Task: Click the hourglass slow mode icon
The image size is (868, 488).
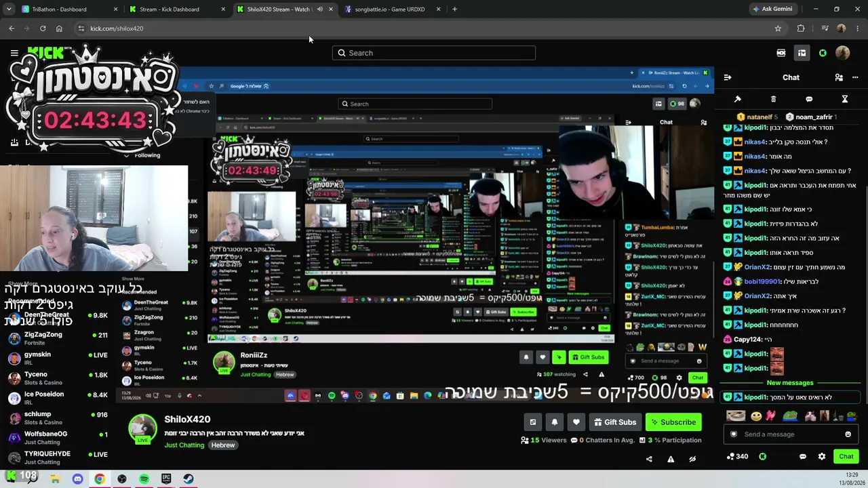Action: [x=845, y=100]
